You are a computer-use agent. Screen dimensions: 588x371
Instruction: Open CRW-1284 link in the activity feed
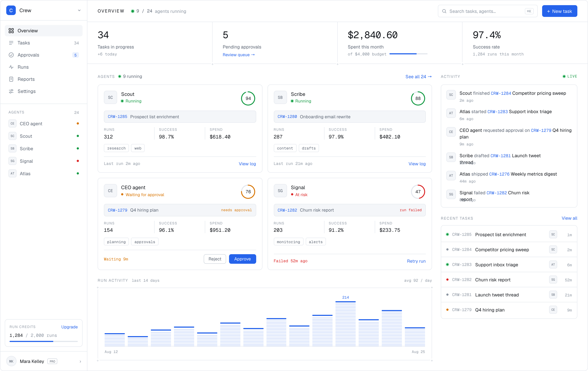[501, 93]
